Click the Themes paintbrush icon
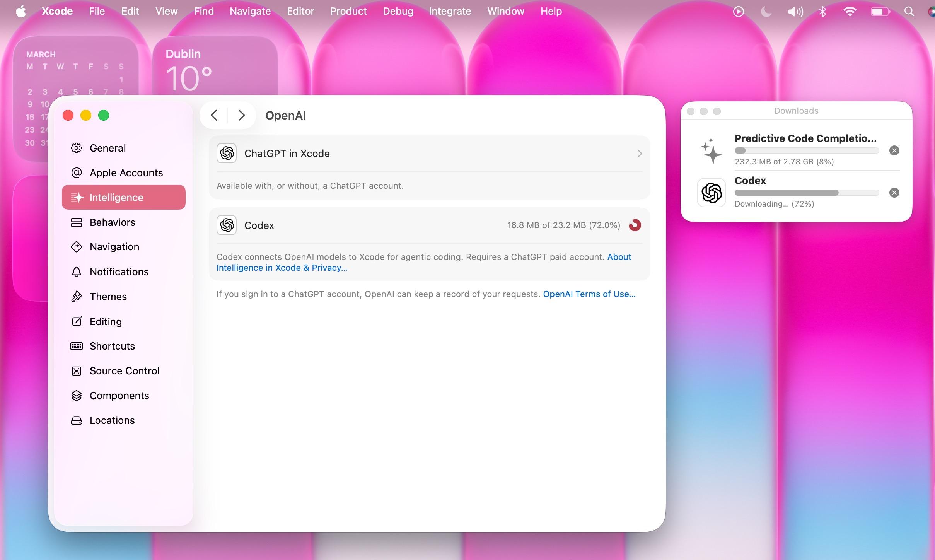The image size is (935, 560). click(77, 297)
